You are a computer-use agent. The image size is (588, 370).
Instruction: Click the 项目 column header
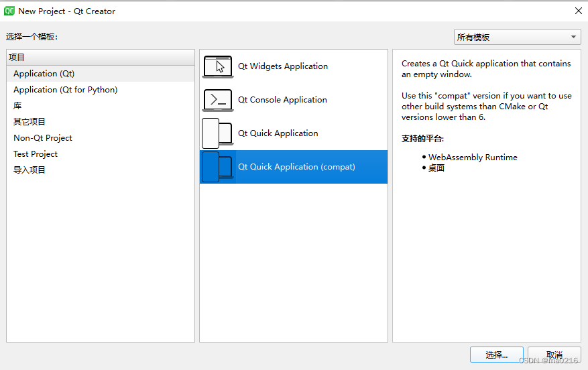101,58
